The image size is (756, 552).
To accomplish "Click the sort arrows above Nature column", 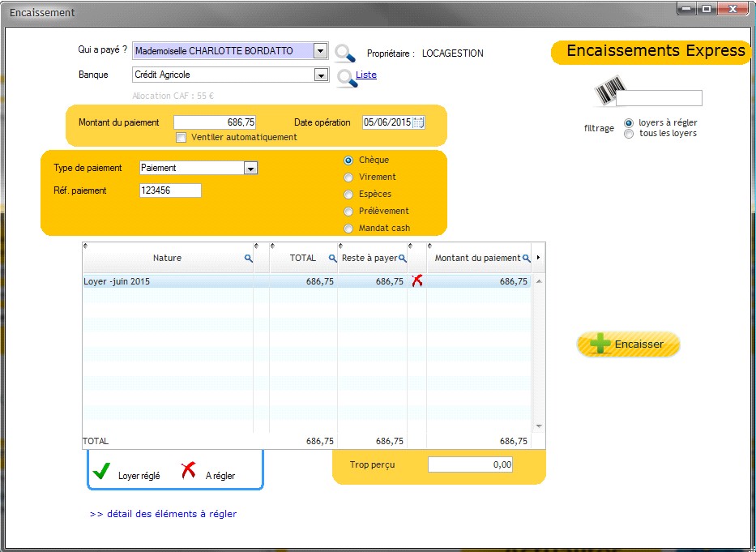I will (x=85, y=246).
